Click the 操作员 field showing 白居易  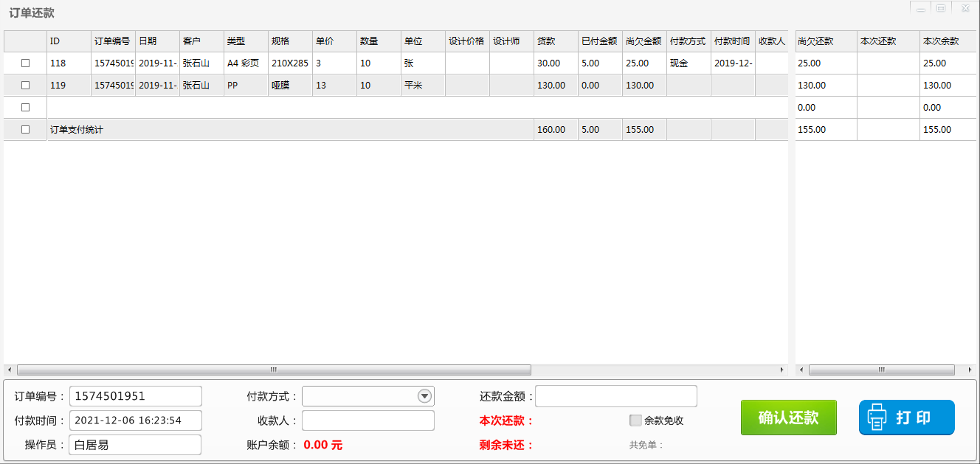click(x=135, y=445)
